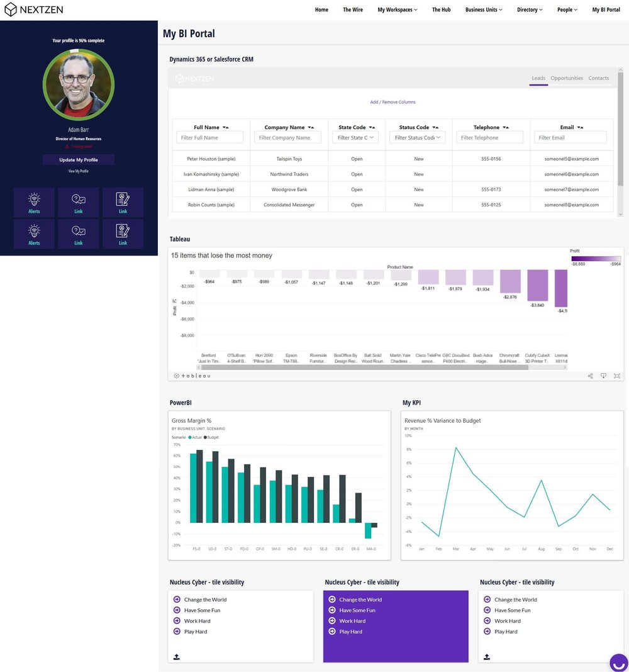Expand the My Workspaces menu

click(x=397, y=9)
